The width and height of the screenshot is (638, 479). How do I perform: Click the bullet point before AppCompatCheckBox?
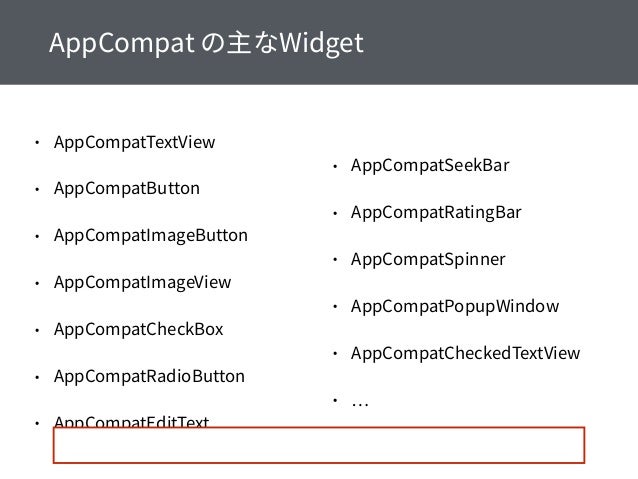coord(37,330)
